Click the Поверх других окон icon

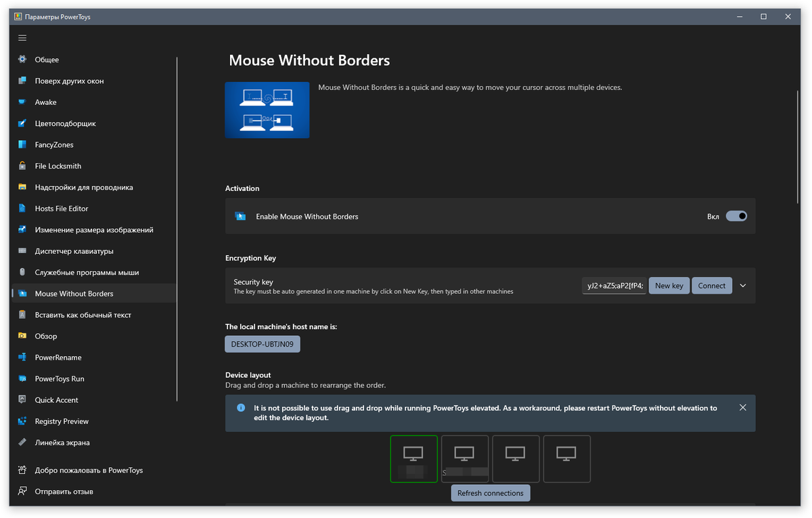point(22,81)
